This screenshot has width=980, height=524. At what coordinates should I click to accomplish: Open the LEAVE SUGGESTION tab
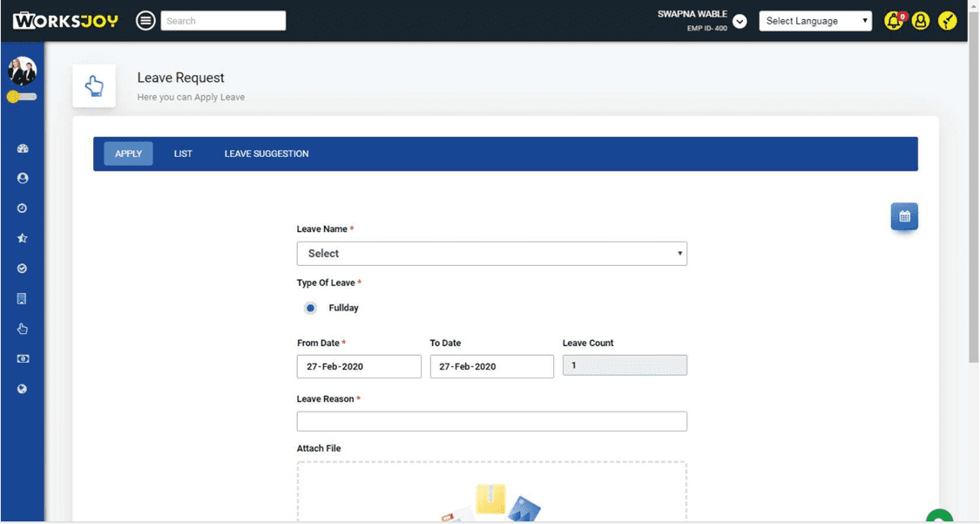point(267,153)
